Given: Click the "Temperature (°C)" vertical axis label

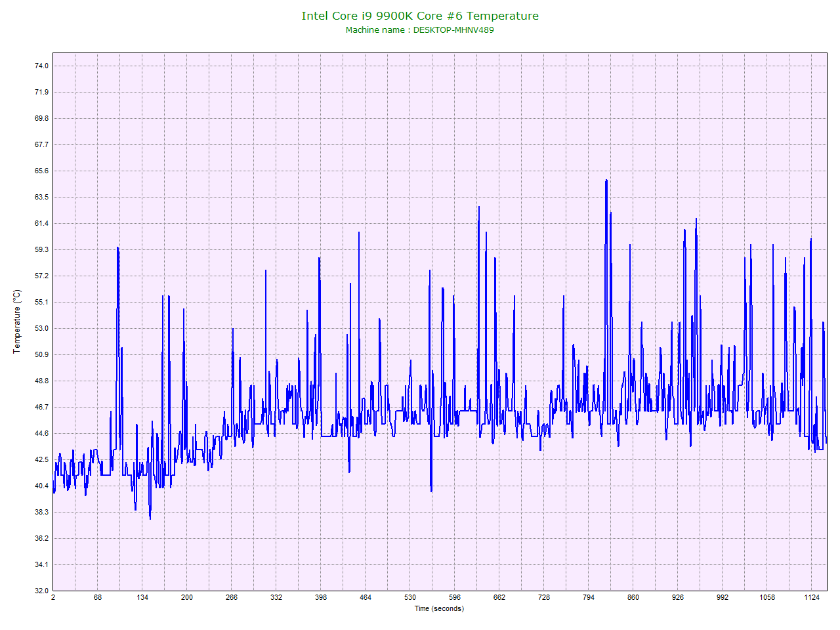Looking at the screenshot, I should [17, 322].
